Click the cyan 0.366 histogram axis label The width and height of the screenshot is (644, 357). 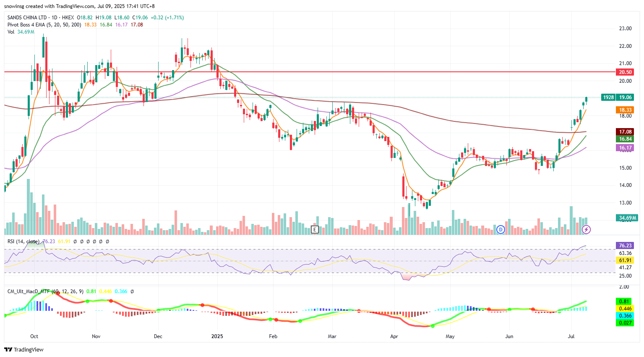pos(625,316)
